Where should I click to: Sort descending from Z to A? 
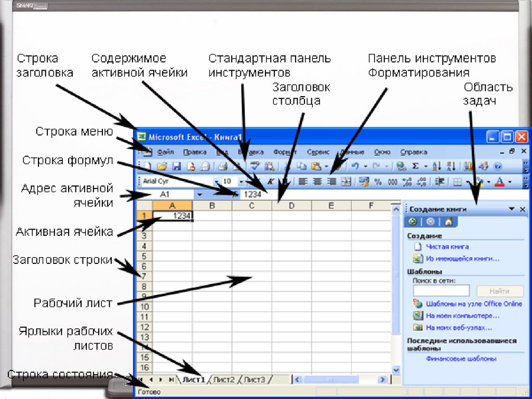tap(451, 166)
